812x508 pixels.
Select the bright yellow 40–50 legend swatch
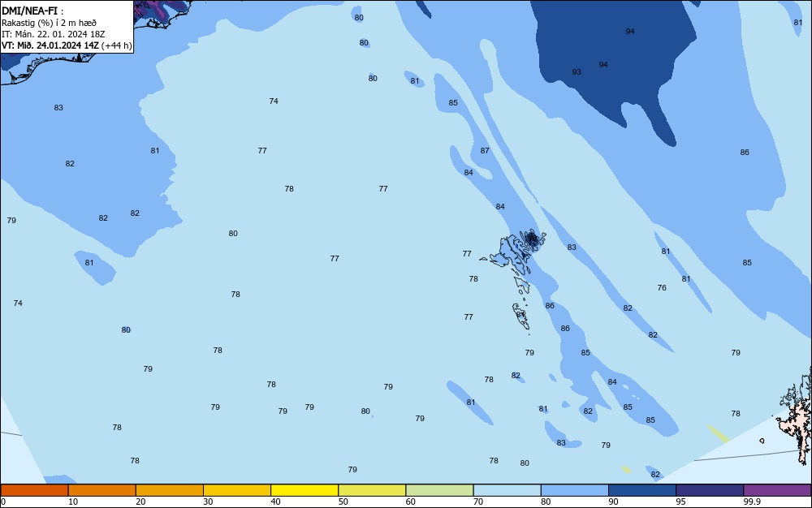(x=304, y=490)
